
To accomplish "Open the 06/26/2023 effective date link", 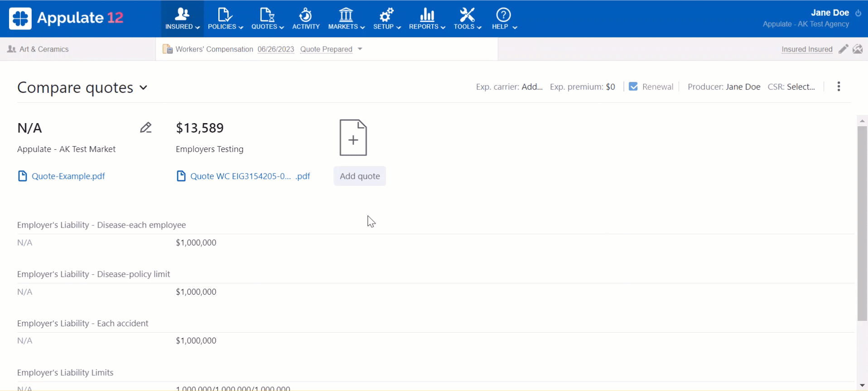I will (275, 49).
